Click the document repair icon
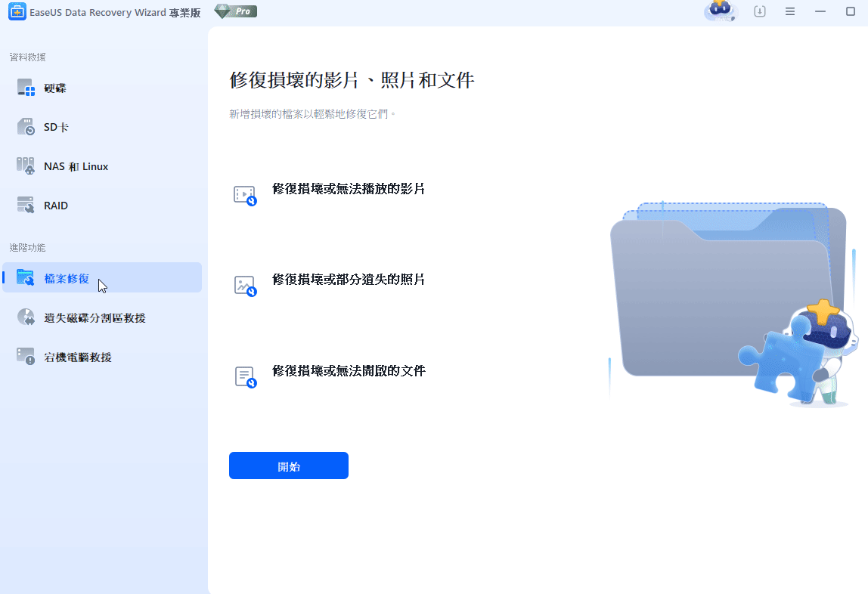 click(245, 377)
